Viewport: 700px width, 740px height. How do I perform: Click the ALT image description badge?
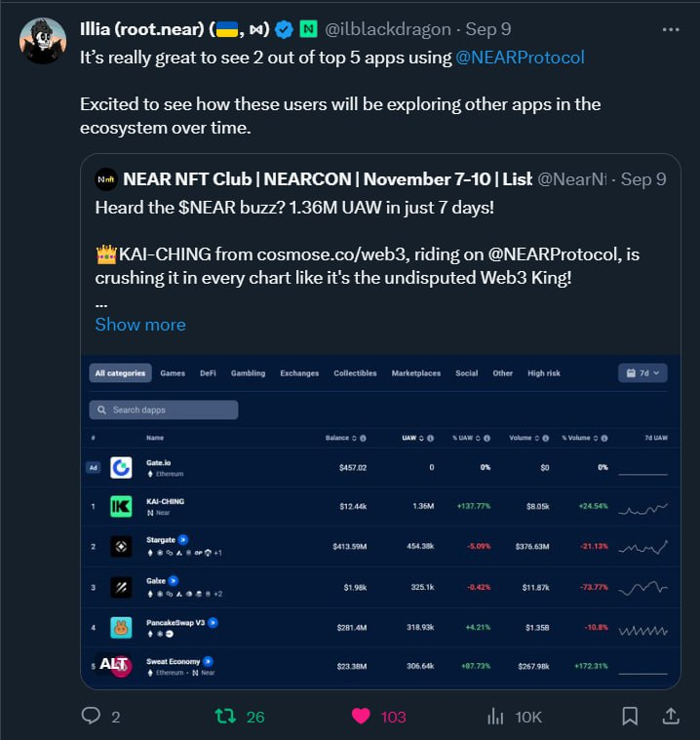tap(113, 664)
